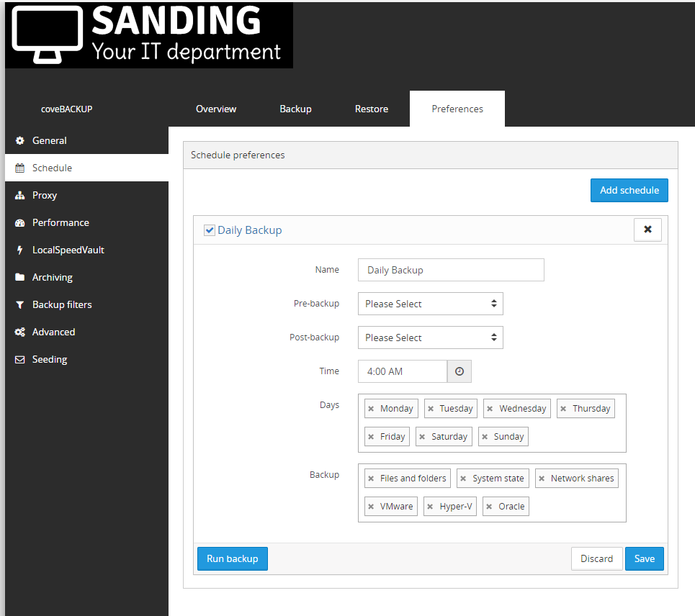
Task: Click the clock icon beside Time field
Action: [459, 371]
